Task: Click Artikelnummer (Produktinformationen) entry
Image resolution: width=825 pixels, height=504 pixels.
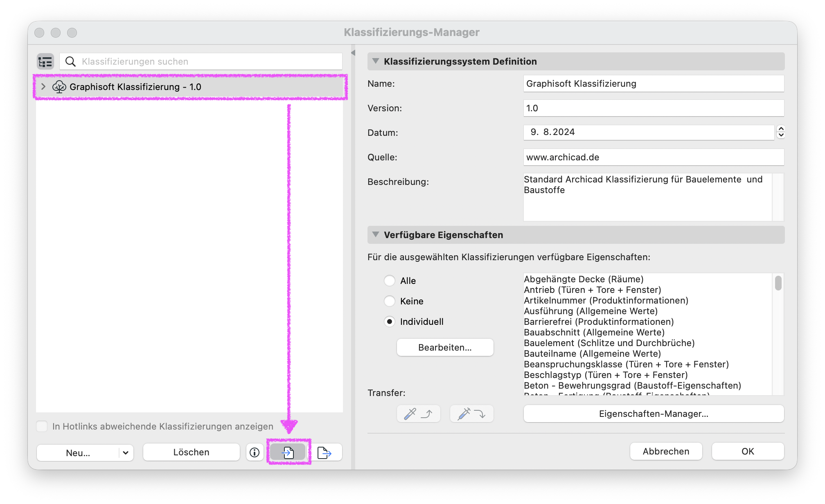Action: [x=606, y=300]
